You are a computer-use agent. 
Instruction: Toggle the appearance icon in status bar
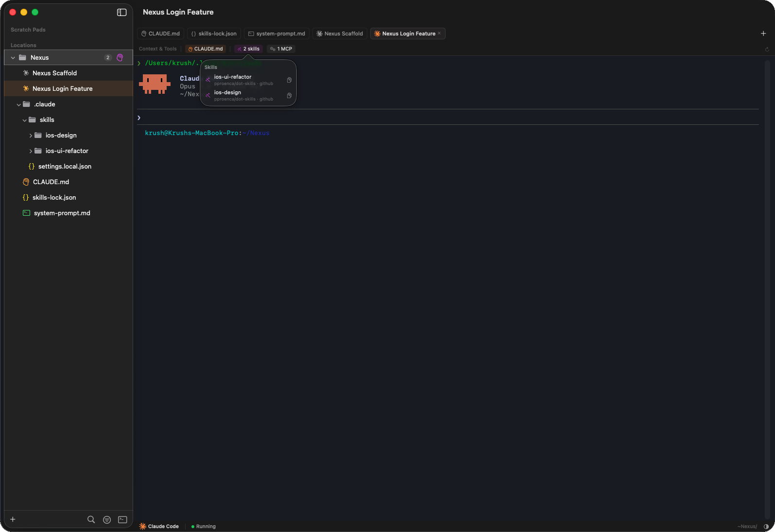(x=766, y=527)
